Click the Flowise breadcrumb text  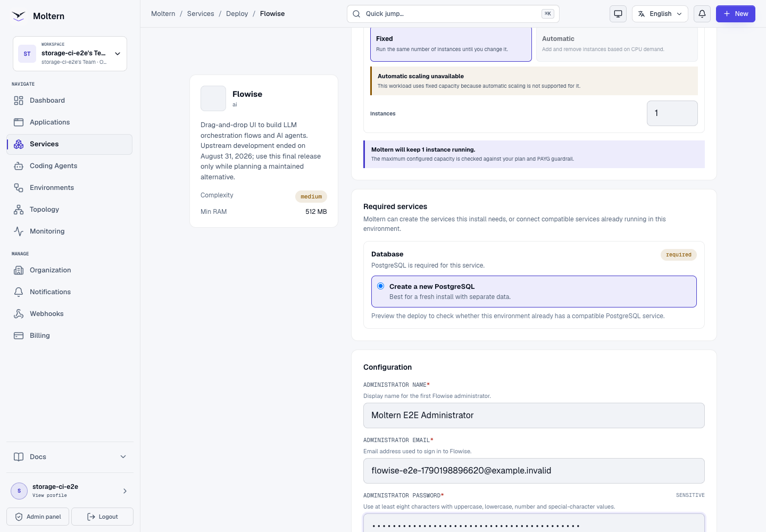(272, 14)
